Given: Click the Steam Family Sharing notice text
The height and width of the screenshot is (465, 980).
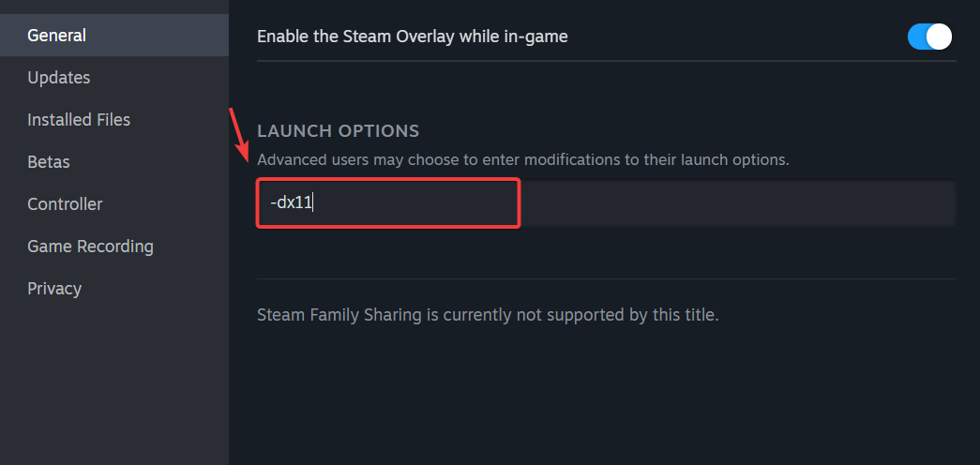Looking at the screenshot, I should (488, 315).
